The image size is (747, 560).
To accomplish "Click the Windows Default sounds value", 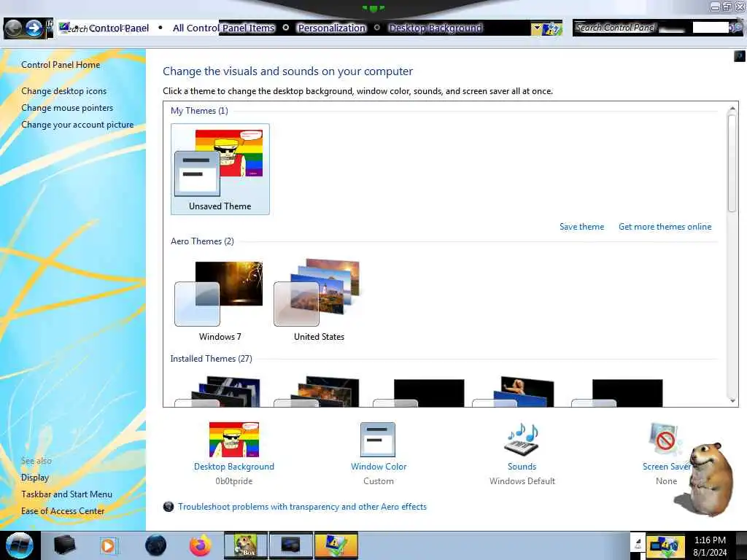I will pos(522,481).
